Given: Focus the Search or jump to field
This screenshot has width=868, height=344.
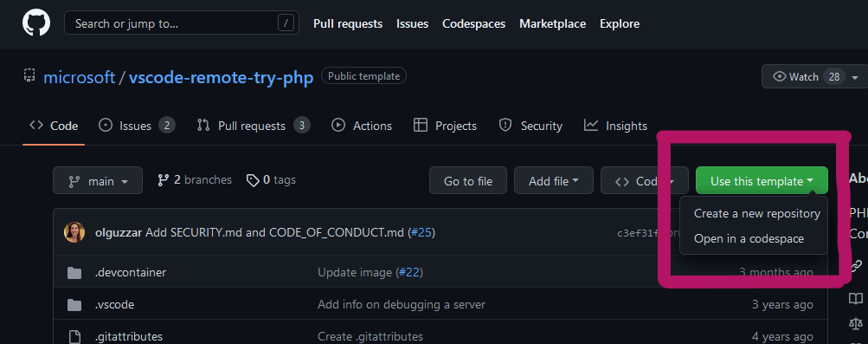Looking at the screenshot, I should (182, 23).
